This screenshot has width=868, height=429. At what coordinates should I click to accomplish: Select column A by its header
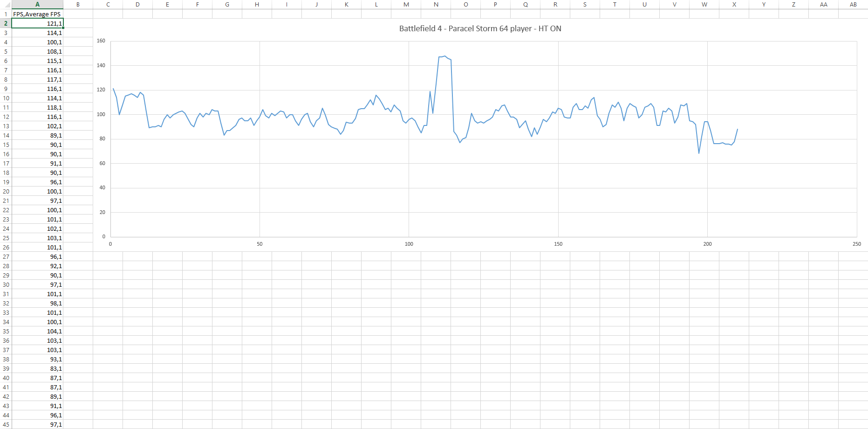(37, 4)
